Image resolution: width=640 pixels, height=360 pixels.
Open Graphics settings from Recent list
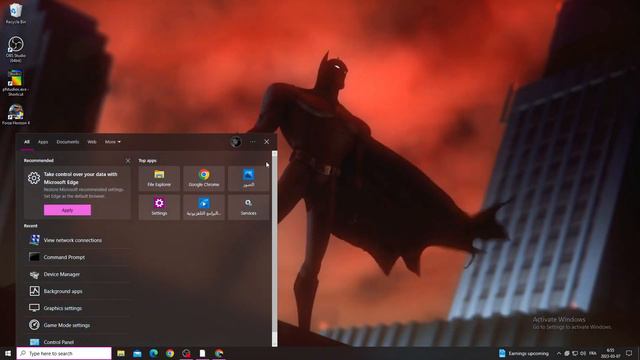78,308
